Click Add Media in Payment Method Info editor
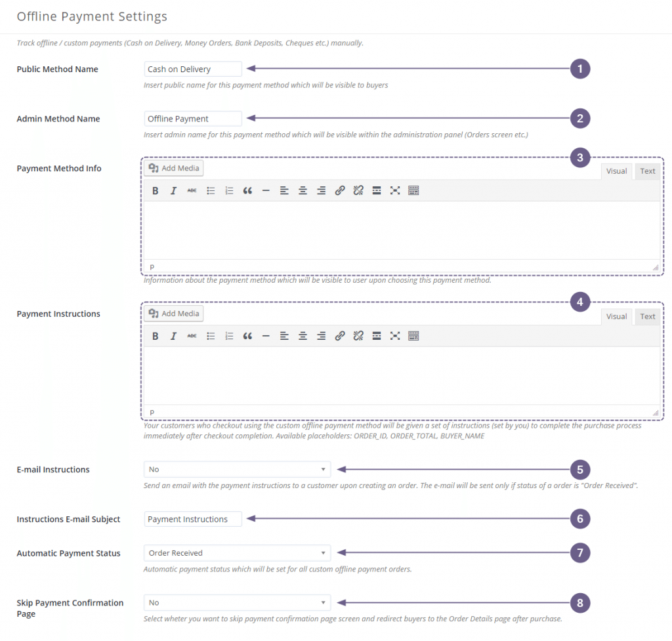This screenshot has width=672, height=641. (x=173, y=167)
